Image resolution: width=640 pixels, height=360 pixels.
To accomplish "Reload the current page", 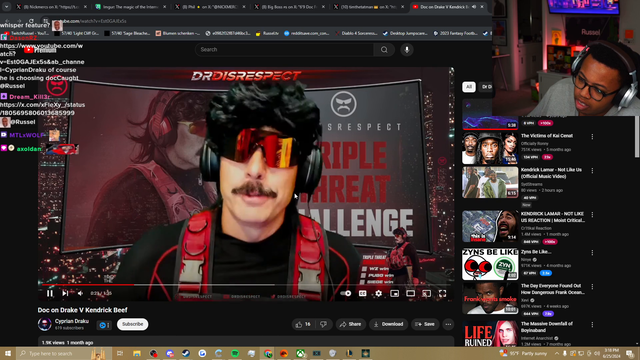I will click(31, 21).
